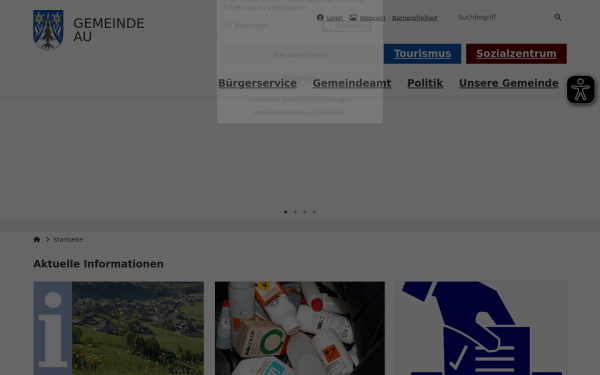This screenshot has width=600, height=375.
Task: Click the breadcrumb chevron before Startseite
Action: pyautogui.click(x=47, y=240)
